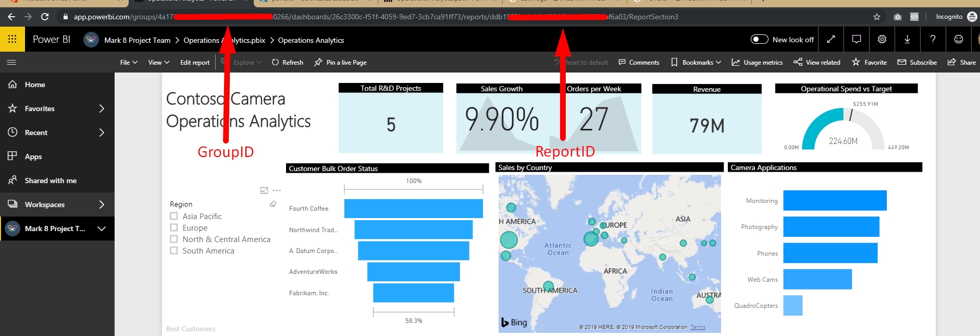
Task: Click the download arrow icon
Action: click(x=907, y=39)
